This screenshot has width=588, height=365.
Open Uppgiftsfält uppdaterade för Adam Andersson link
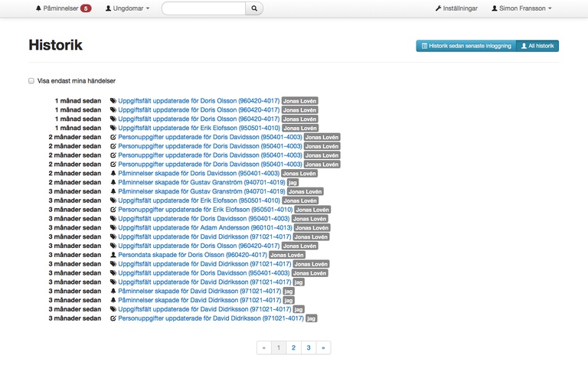tap(204, 228)
